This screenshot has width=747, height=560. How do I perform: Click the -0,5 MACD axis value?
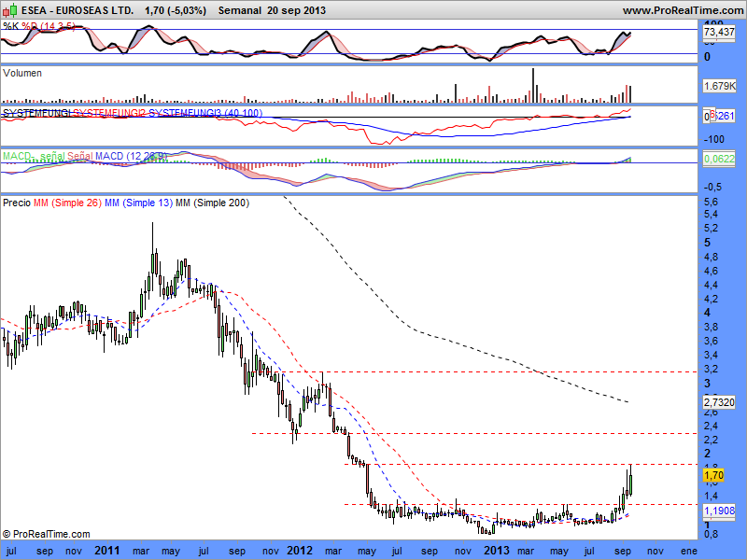(712, 187)
